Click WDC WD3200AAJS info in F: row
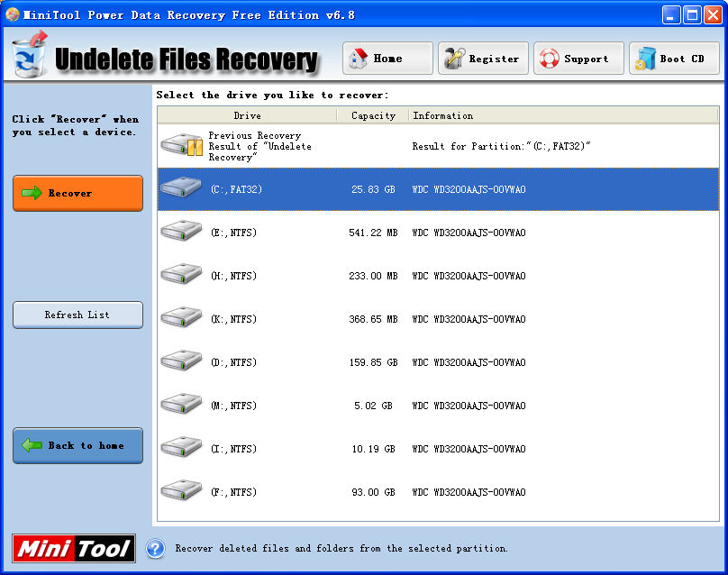 click(469, 491)
